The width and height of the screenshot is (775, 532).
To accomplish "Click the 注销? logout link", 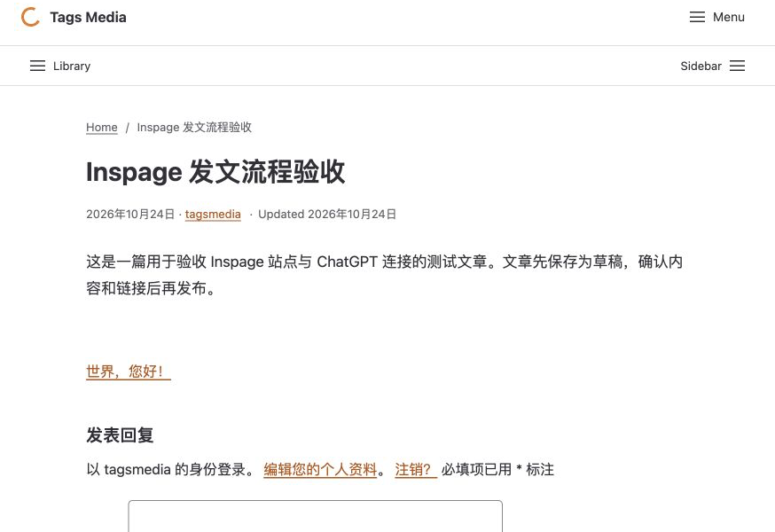I will coord(416,469).
